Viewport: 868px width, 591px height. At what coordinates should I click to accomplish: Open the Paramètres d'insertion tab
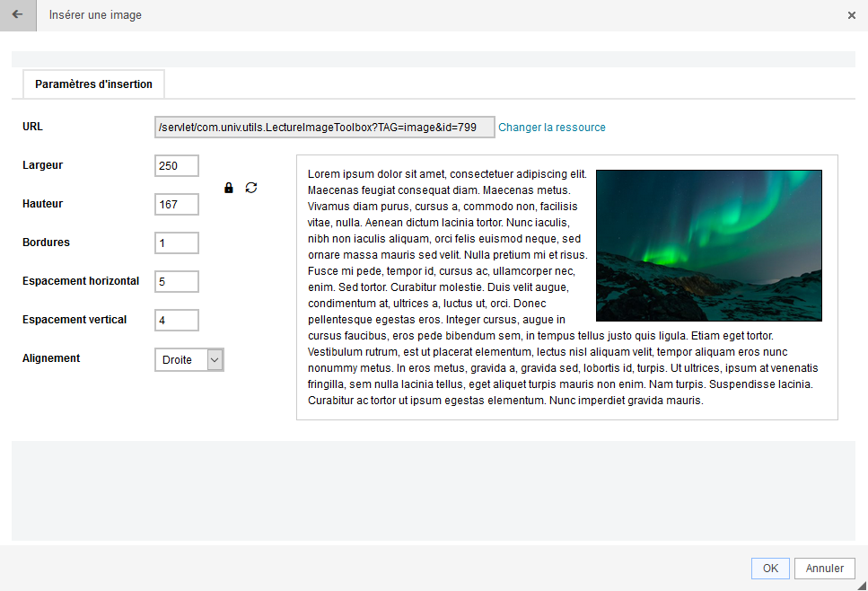[93, 84]
